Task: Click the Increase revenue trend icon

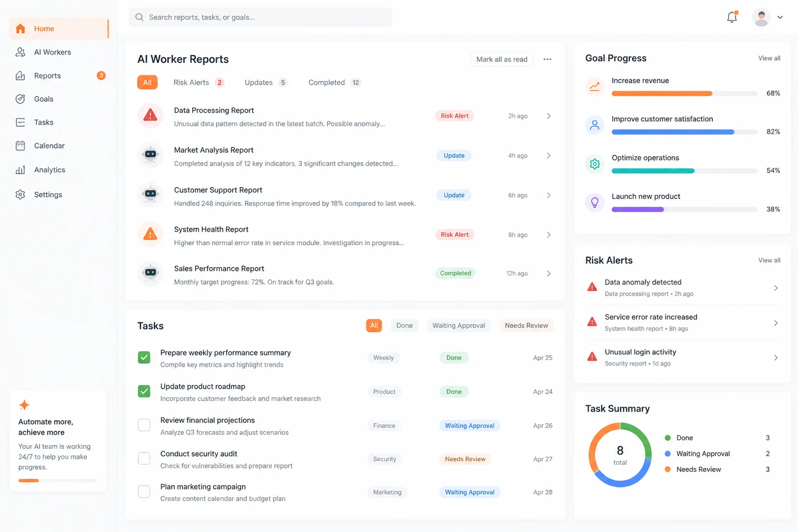Action: (x=595, y=86)
